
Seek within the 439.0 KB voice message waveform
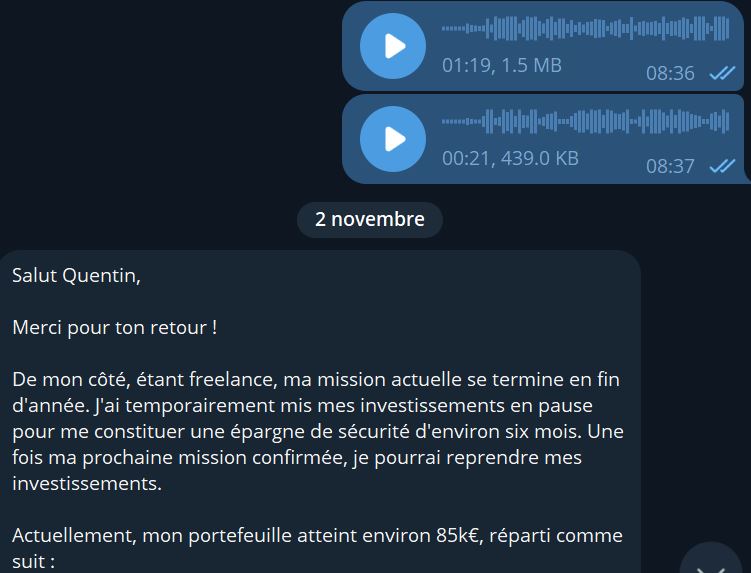point(585,121)
